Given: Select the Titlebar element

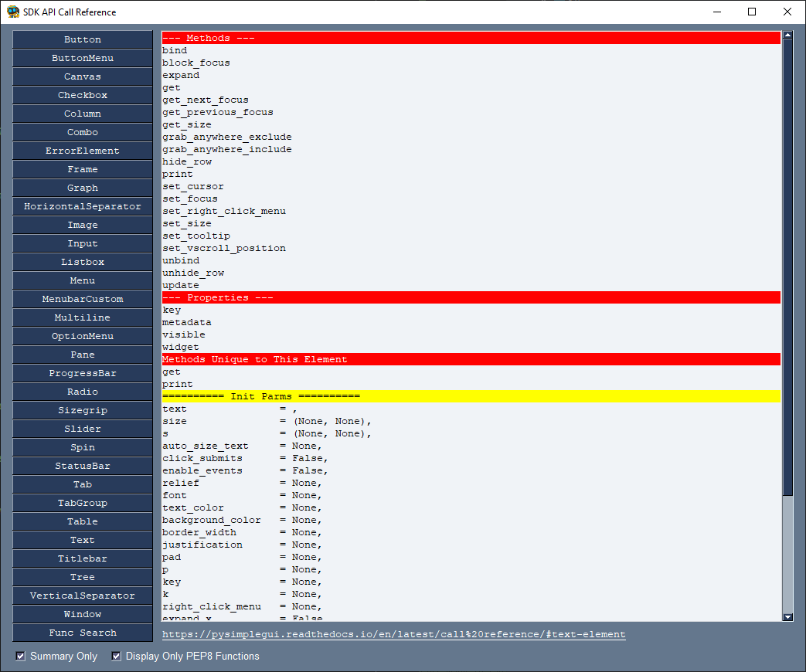Looking at the screenshot, I should [82, 558].
